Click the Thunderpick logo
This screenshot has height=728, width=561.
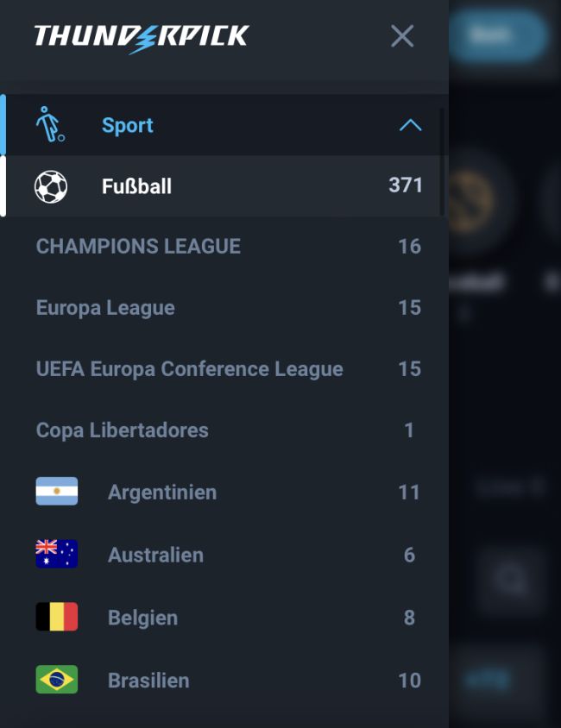click(142, 36)
